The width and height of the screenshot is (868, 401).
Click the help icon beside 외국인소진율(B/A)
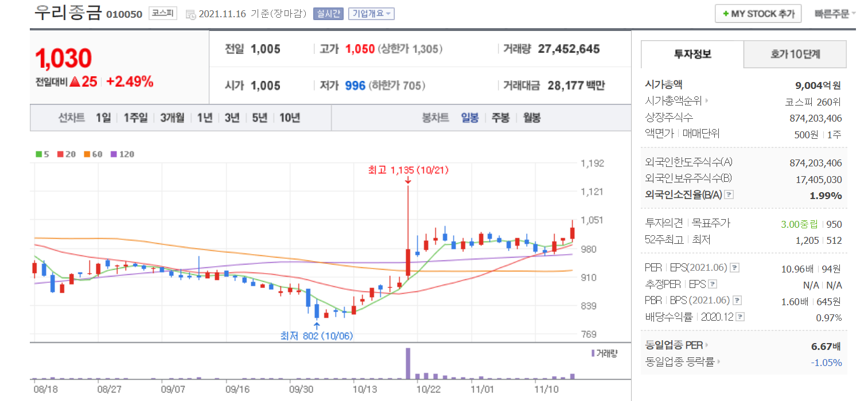coord(729,194)
